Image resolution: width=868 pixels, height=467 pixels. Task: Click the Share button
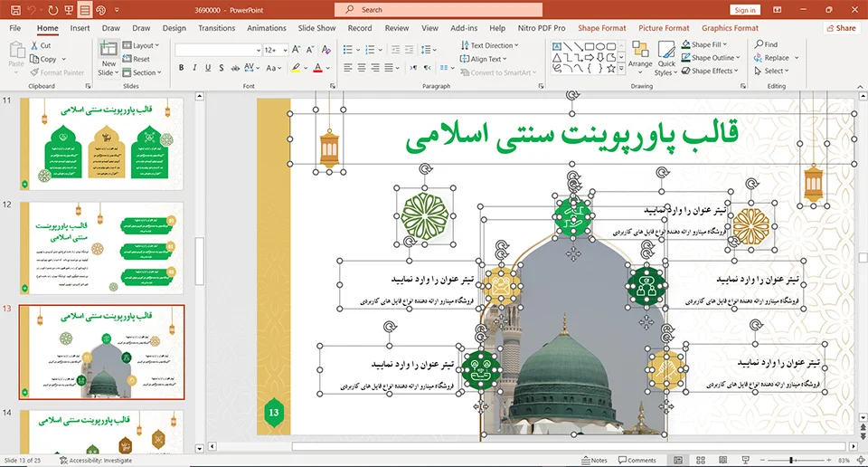tap(842, 28)
